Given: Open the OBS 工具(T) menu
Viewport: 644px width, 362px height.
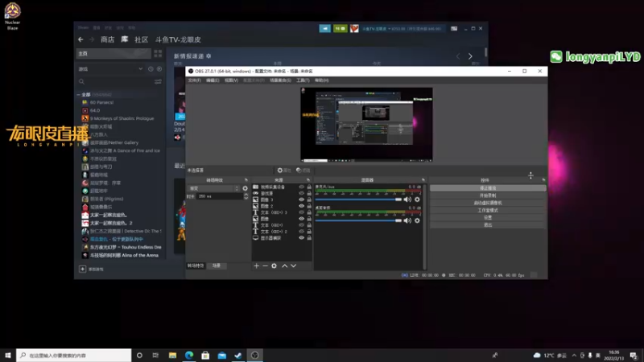Looking at the screenshot, I should 303,80.
